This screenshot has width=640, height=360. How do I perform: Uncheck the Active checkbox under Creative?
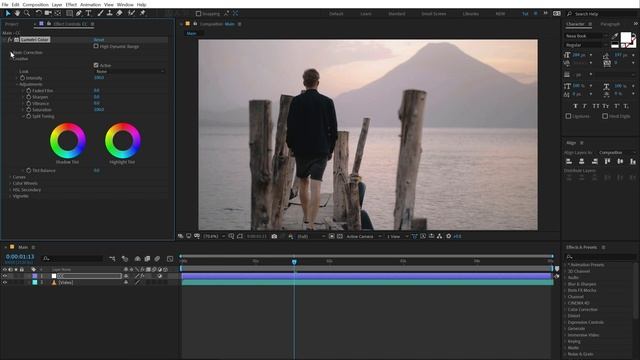tap(96, 65)
